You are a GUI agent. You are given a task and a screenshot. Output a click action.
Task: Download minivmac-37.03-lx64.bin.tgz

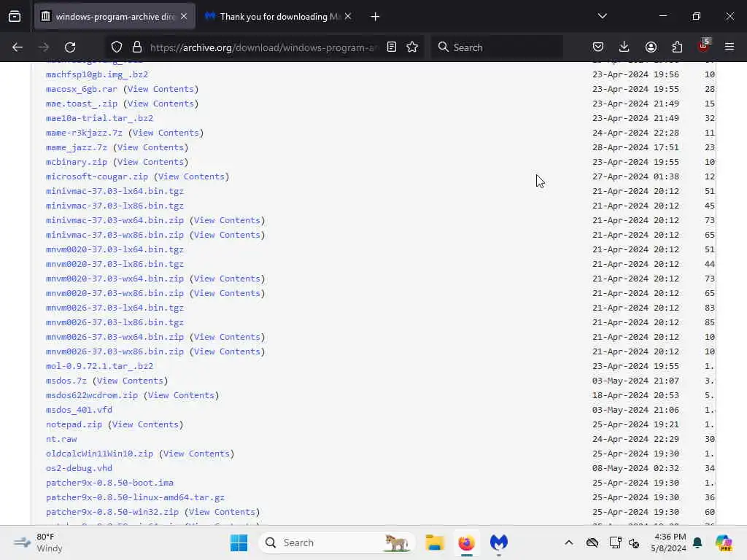115,192
